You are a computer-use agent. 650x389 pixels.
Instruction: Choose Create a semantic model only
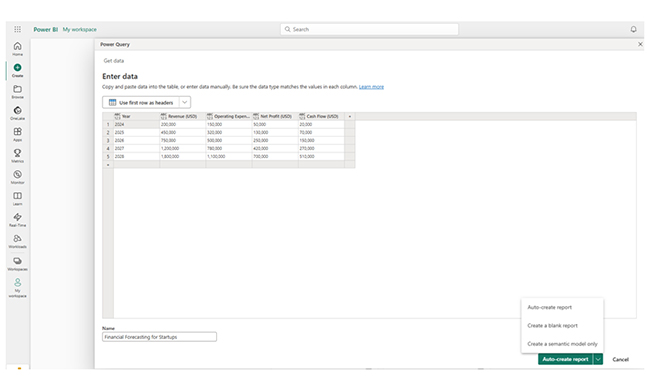click(562, 344)
